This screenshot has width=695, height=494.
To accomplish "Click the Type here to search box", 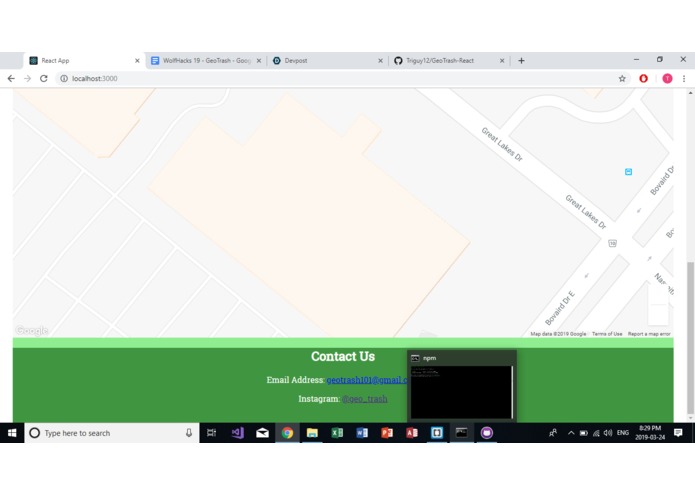I will coord(112,433).
